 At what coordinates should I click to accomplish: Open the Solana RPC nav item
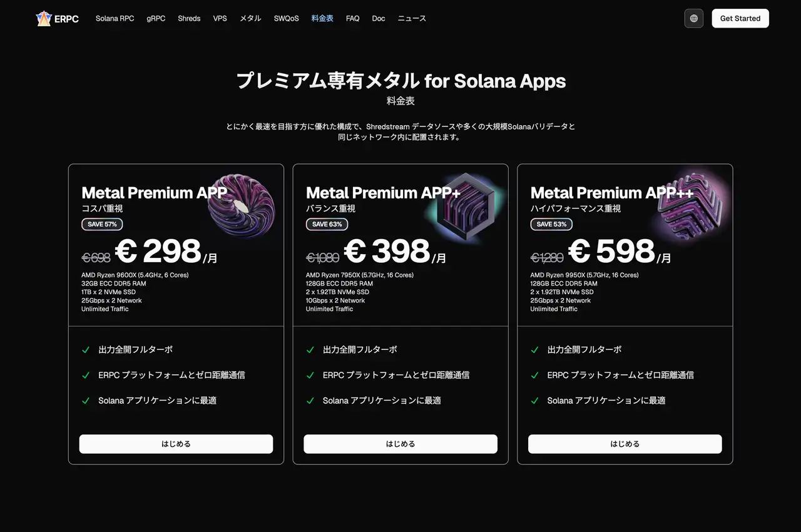click(x=115, y=18)
